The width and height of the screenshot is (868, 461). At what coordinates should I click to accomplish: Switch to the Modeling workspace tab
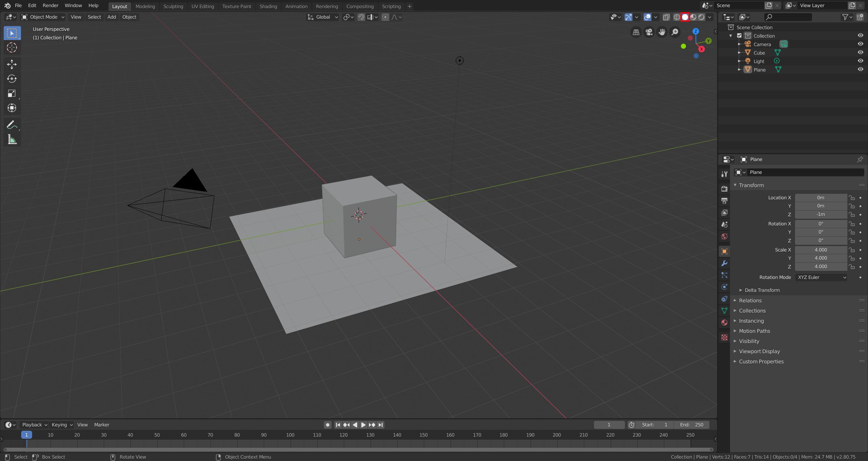[145, 6]
